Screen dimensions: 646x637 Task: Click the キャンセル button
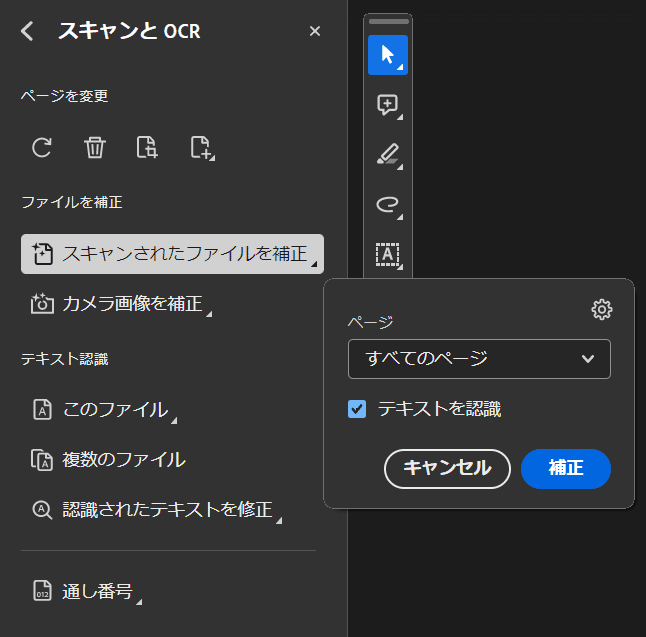click(x=447, y=468)
